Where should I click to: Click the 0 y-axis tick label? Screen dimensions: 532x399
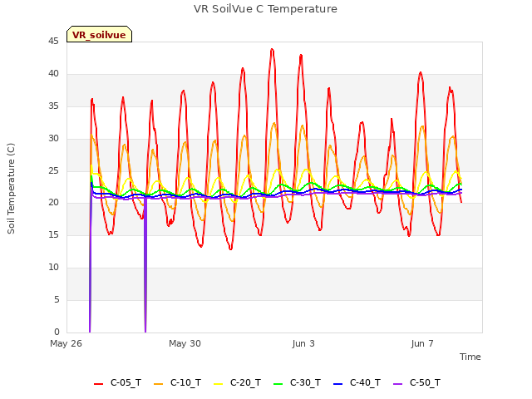[x=57, y=332]
